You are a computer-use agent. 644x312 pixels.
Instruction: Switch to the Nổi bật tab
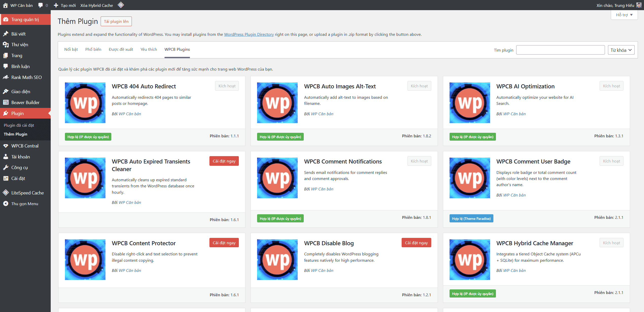tap(71, 50)
